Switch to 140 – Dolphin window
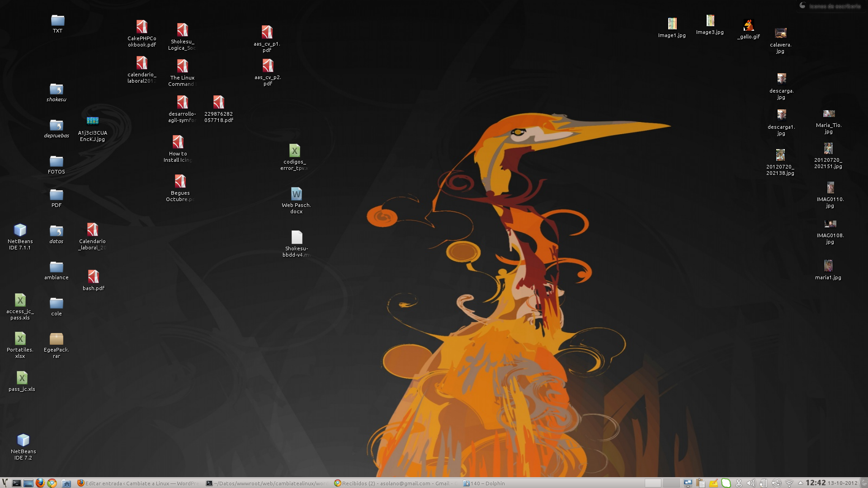 [x=524, y=483]
